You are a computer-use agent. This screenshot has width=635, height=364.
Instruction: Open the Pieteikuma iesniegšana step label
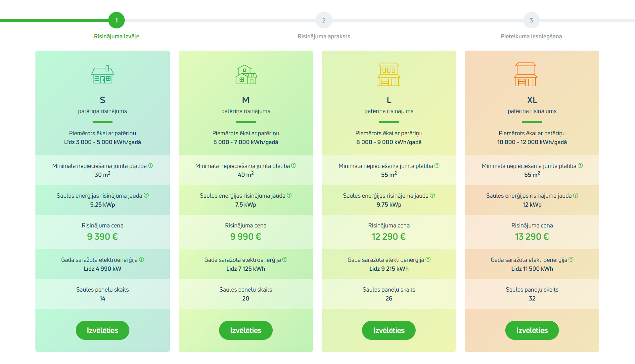pyautogui.click(x=531, y=36)
